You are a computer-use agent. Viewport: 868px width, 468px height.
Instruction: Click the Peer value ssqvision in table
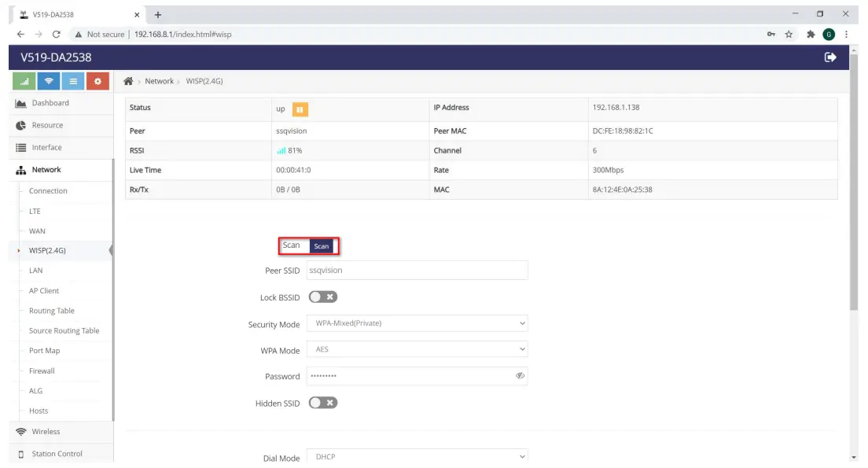point(291,131)
